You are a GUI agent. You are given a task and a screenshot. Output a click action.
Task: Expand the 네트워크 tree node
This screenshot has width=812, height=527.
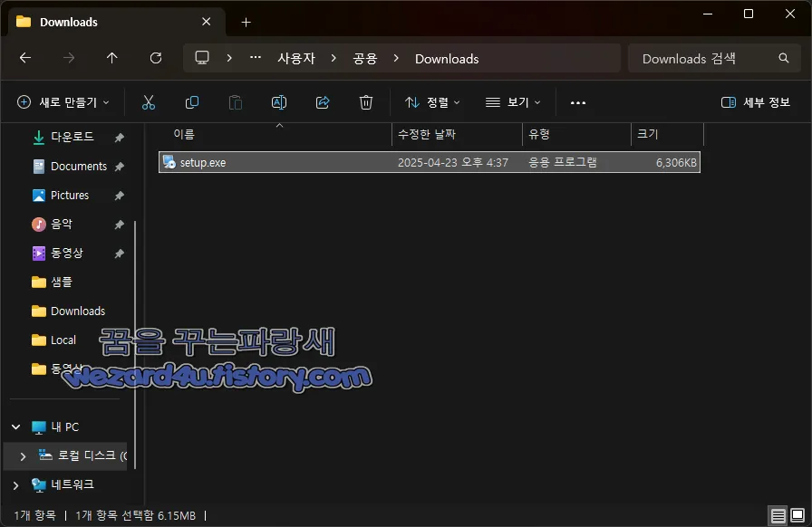(x=16, y=485)
